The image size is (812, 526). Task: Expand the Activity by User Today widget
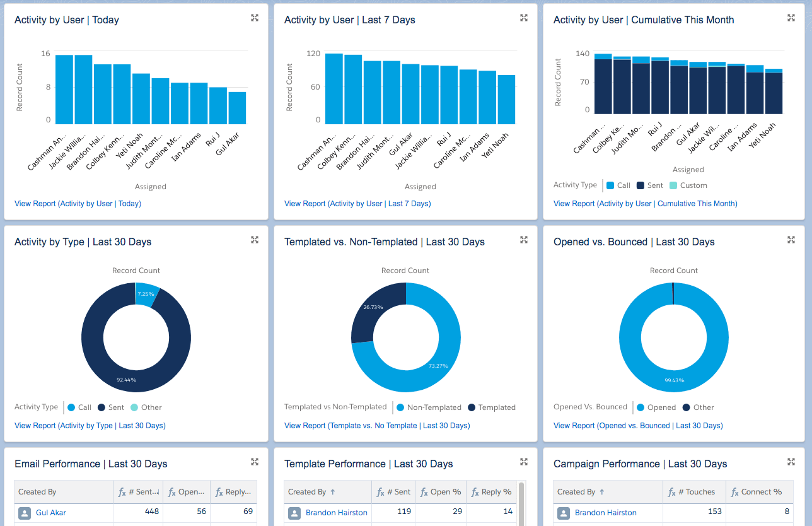point(255,18)
